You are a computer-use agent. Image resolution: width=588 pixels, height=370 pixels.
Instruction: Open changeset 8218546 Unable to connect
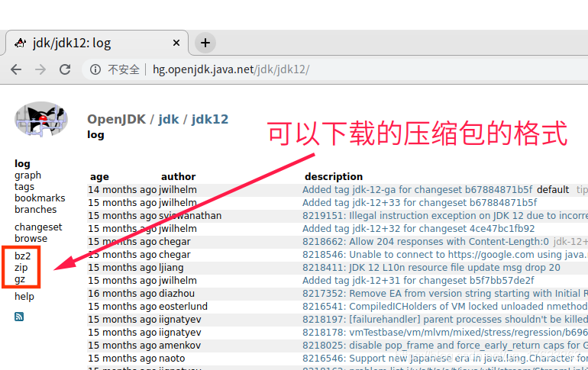445,255
